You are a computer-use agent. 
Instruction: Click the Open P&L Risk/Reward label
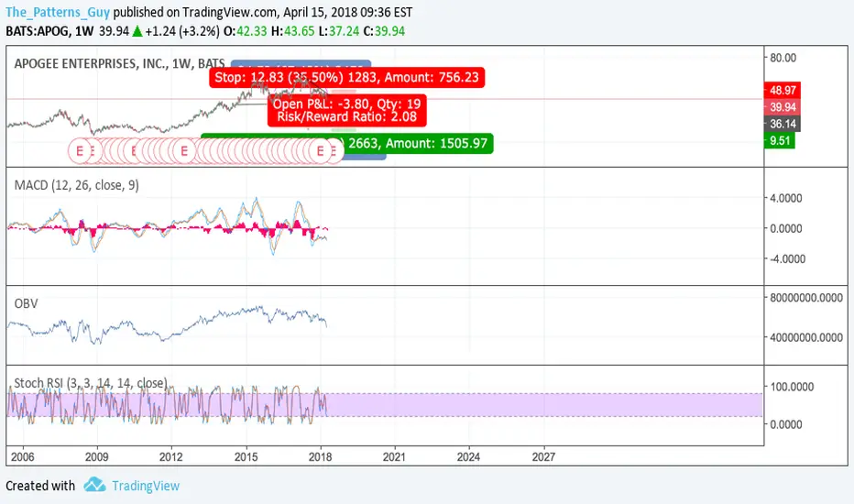(x=347, y=110)
